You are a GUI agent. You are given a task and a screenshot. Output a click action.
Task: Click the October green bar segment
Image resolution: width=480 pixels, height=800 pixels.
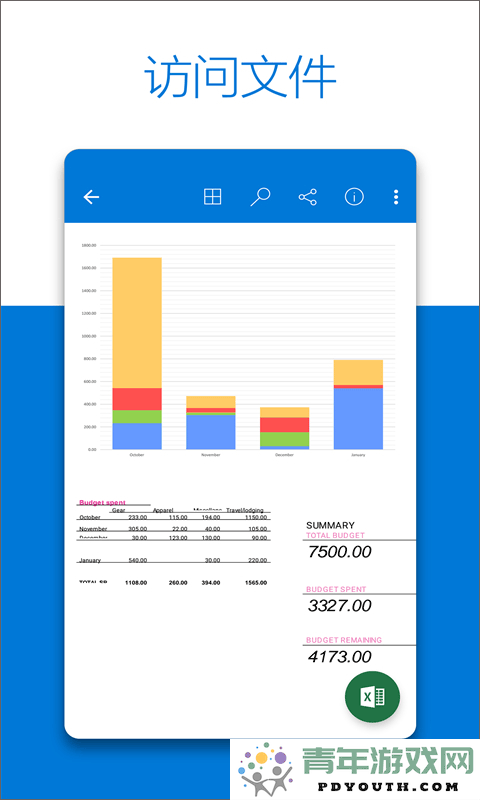point(137,416)
